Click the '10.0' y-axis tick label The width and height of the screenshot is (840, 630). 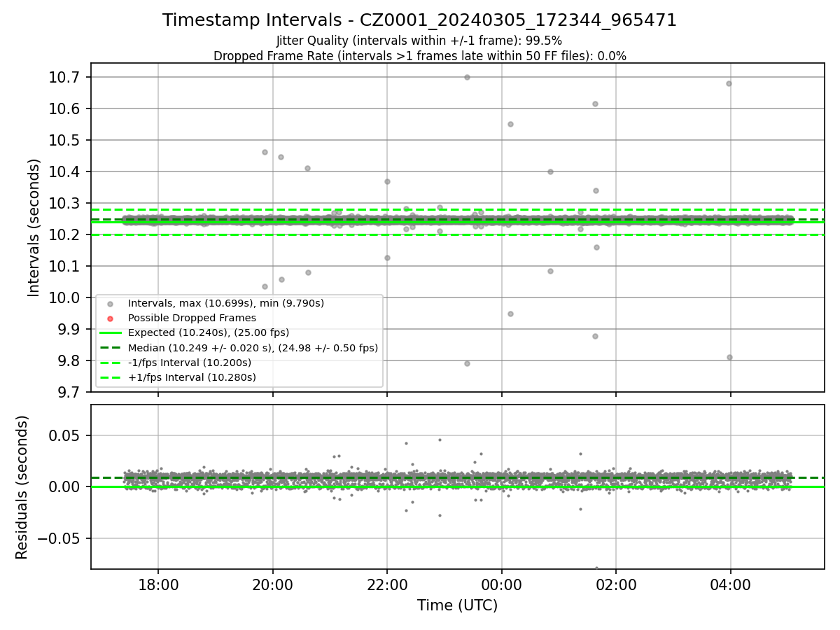(66, 297)
